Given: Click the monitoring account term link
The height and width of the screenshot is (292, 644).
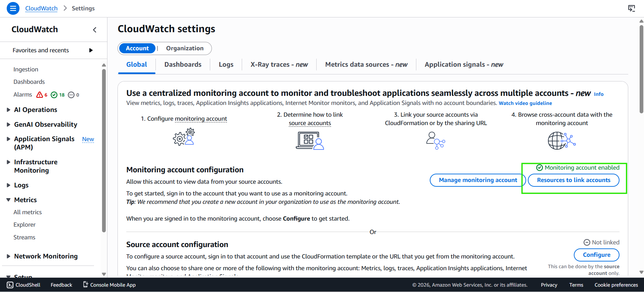Looking at the screenshot, I should point(201,119).
